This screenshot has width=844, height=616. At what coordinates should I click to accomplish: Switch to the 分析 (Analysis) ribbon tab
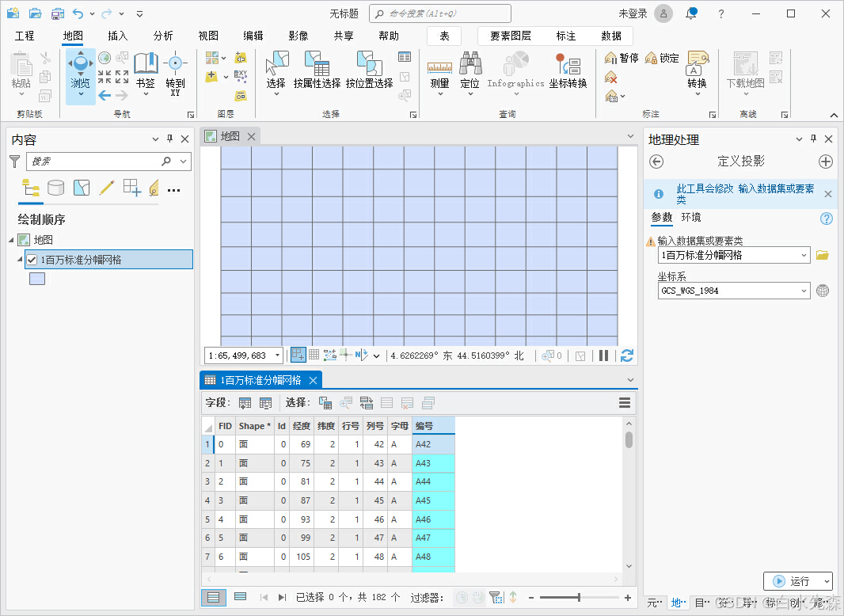163,36
